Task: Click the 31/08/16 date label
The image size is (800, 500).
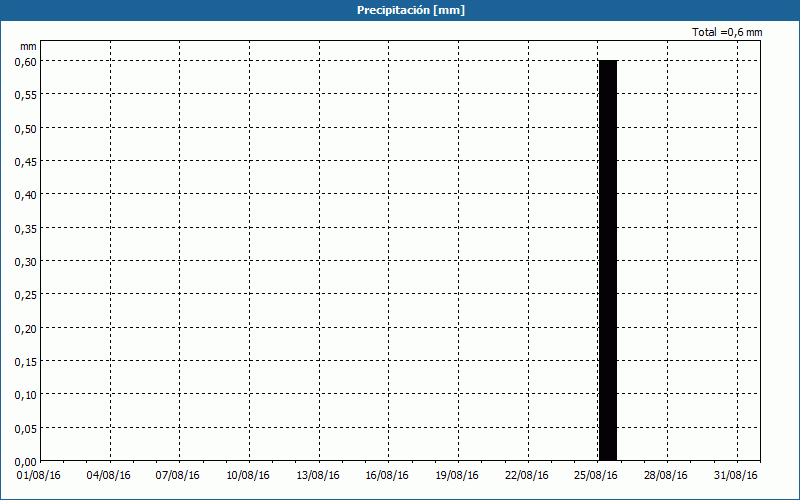Action: point(736,476)
